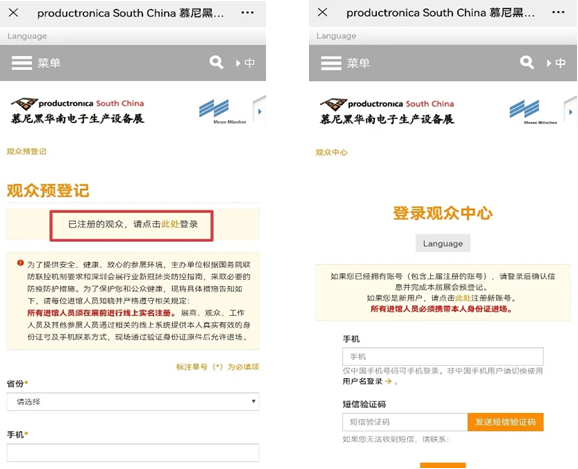Click the 如果您无法收到短信 help text
This screenshot has width=578, height=469.
point(396,439)
